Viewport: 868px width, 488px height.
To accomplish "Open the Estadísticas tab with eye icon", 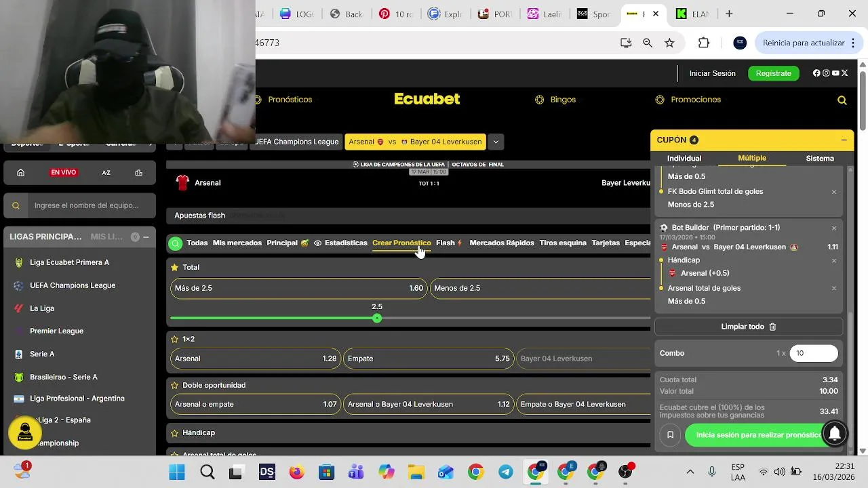I will coord(340,243).
